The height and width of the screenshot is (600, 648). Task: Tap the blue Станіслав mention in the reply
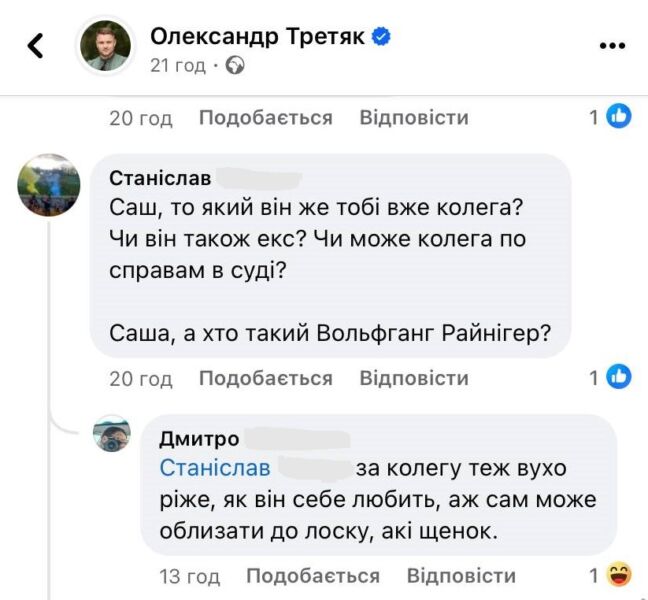click(x=214, y=468)
